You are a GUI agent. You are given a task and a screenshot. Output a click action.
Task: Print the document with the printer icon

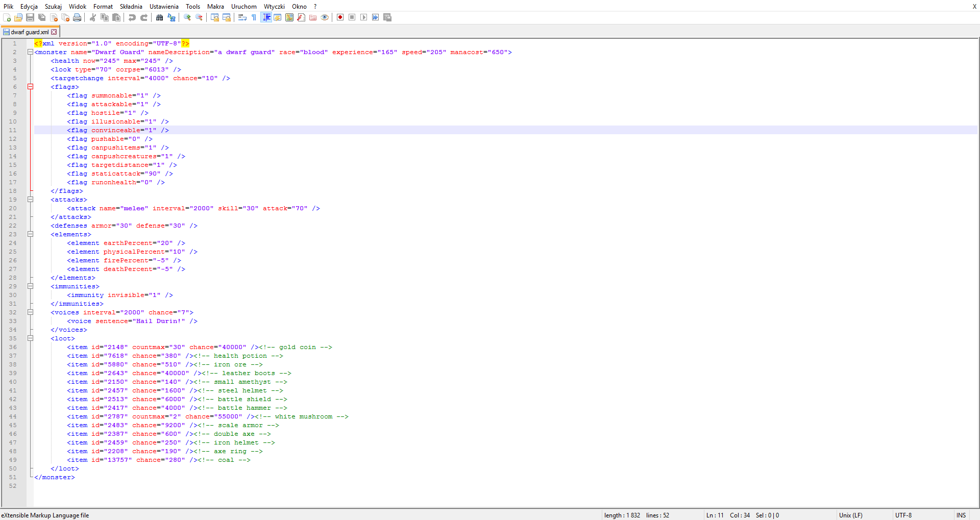77,17
